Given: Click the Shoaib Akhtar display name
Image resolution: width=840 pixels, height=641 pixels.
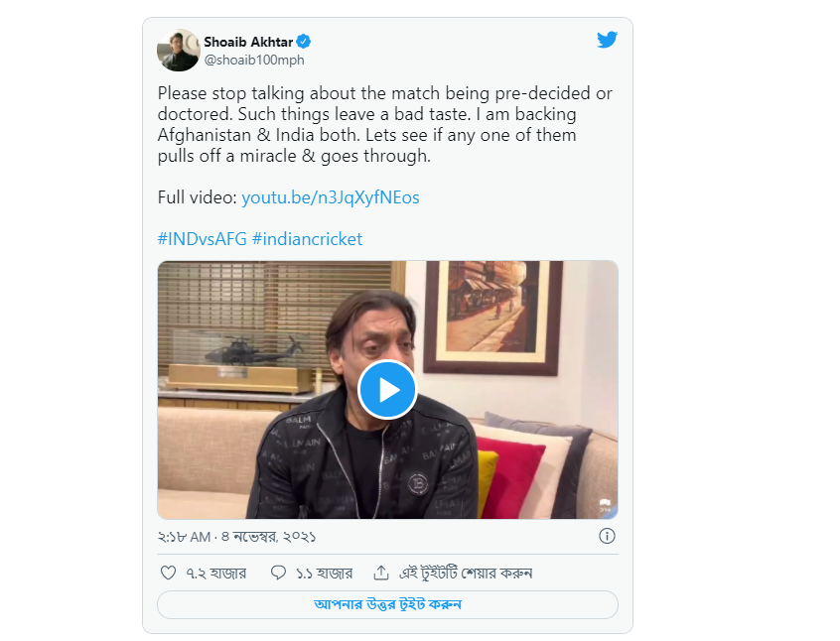Looking at the screenshot, I should 249,42.
